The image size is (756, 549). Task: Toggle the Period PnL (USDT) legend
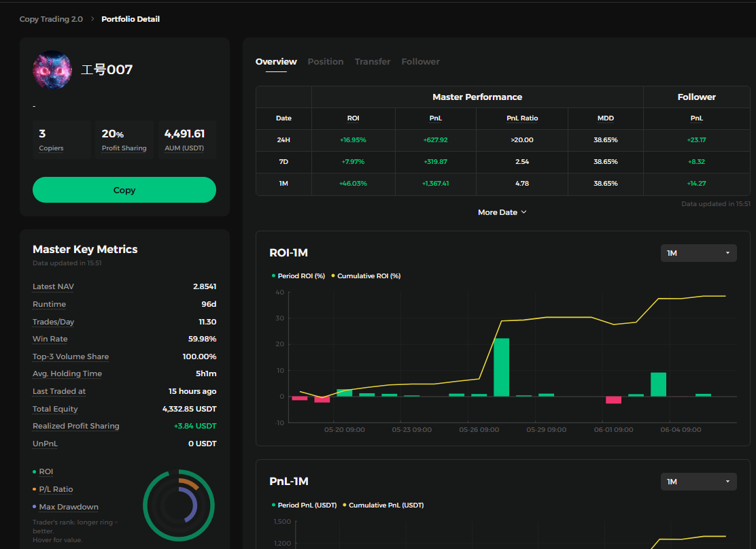coord(304,505)
